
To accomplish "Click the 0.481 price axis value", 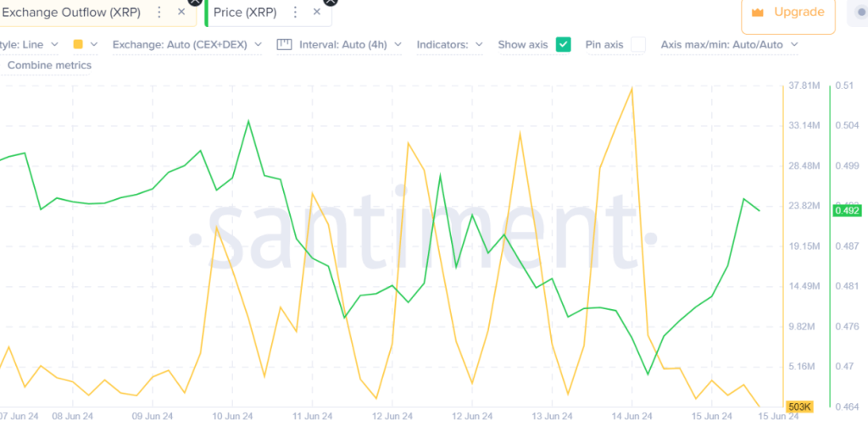I will 845,286.
